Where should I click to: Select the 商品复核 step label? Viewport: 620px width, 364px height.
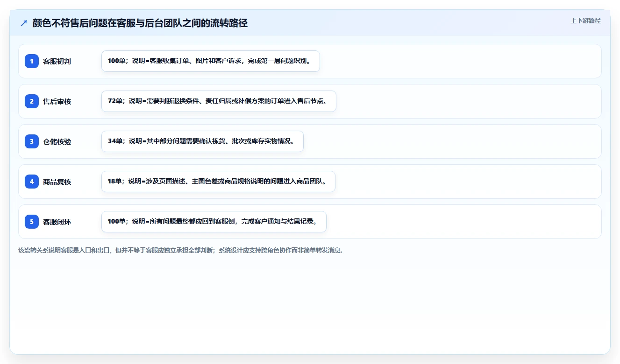click(57, 182)
